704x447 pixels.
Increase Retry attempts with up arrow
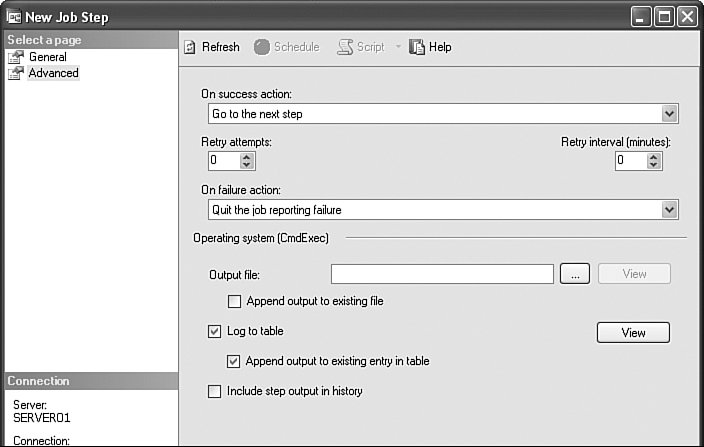coord(246,157)
